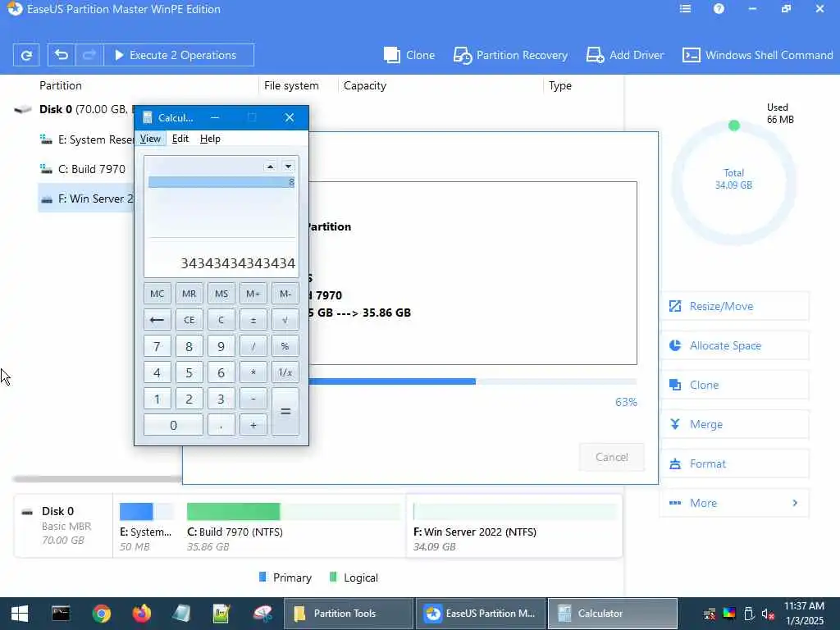Switch to Partition Tools taskbar window

tap(348, 614)
